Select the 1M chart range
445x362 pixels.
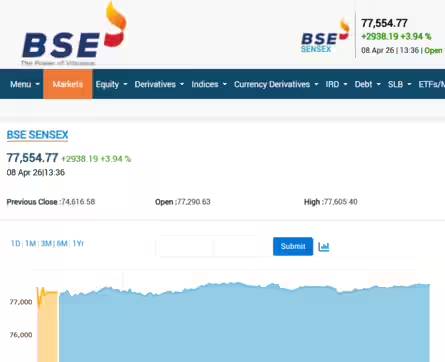pyautogui.click(x=30, y=243)
